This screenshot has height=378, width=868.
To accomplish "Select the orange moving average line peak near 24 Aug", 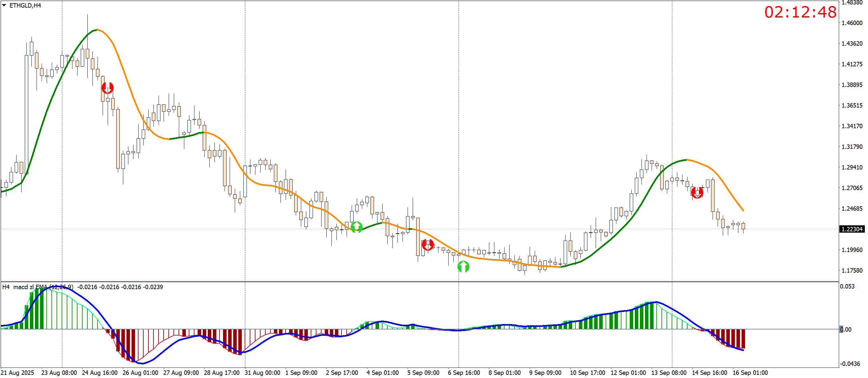I will coord(98,30).
